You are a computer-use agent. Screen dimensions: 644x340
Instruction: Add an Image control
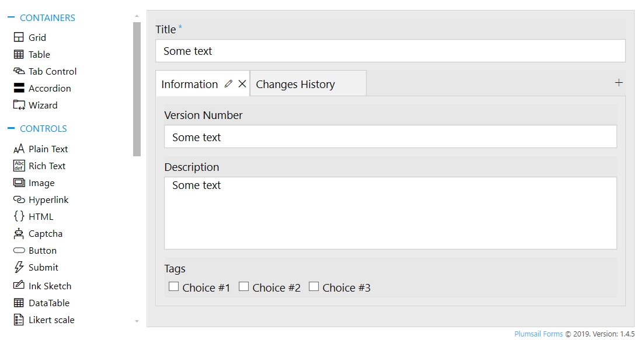pyautogui.click(x=40, y=183)
